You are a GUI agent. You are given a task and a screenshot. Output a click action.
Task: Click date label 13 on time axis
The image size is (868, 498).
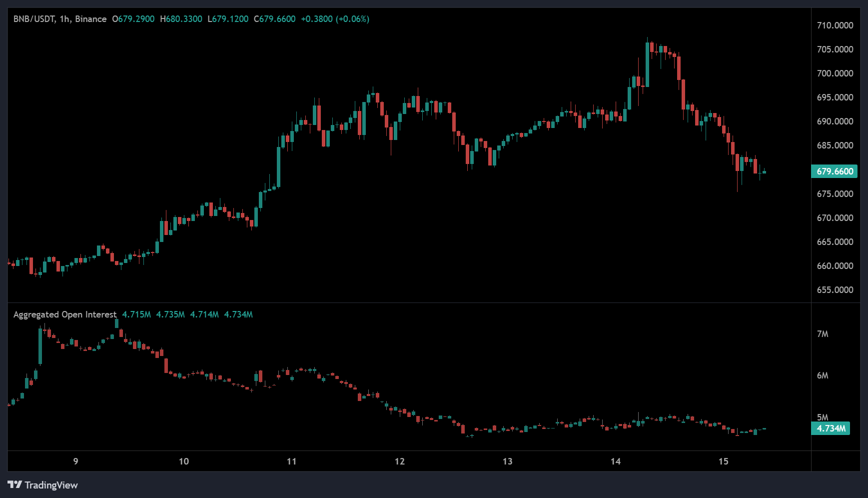(508, 461)
